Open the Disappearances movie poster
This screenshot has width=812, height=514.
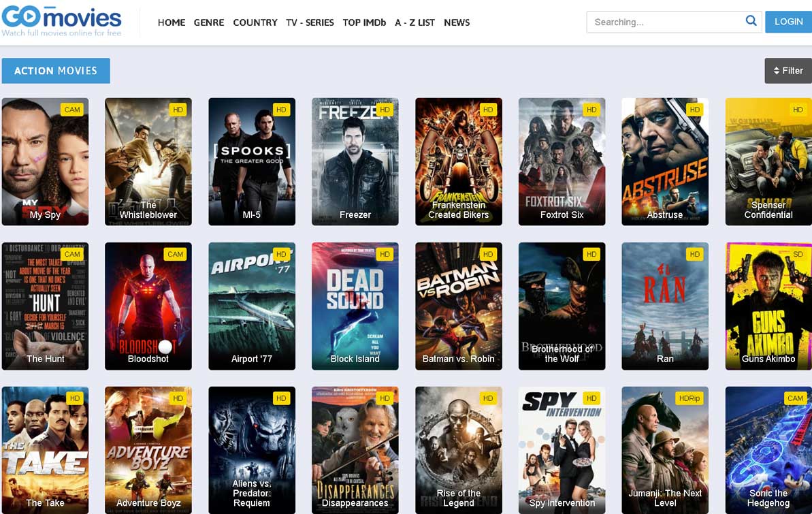coord(355,450)
